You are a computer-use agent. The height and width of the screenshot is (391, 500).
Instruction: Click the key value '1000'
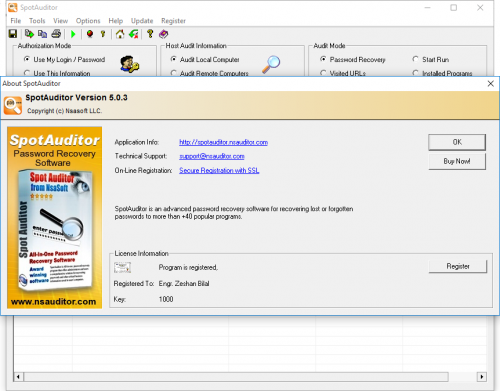coord(166,299)
